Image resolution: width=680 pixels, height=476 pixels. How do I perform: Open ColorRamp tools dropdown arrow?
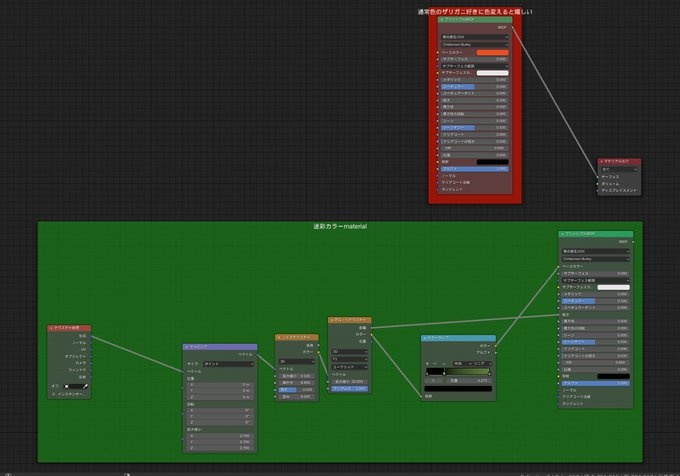444,363
